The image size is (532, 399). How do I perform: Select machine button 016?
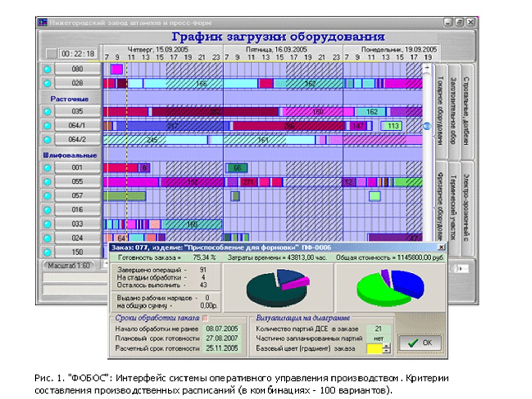77,210
